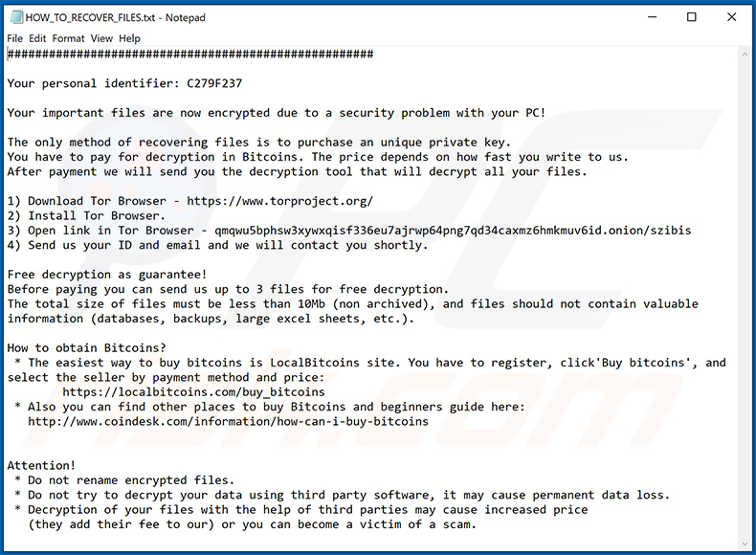The height and width of the screenshot is (555, 756).
Task: Maximize the Notepad window
Action: click(x=691, y=17)
